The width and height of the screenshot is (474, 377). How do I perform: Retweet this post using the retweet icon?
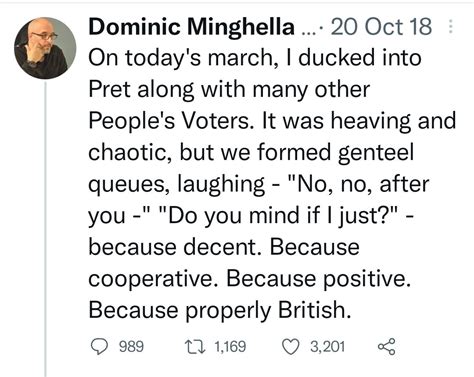coord(195,347)
